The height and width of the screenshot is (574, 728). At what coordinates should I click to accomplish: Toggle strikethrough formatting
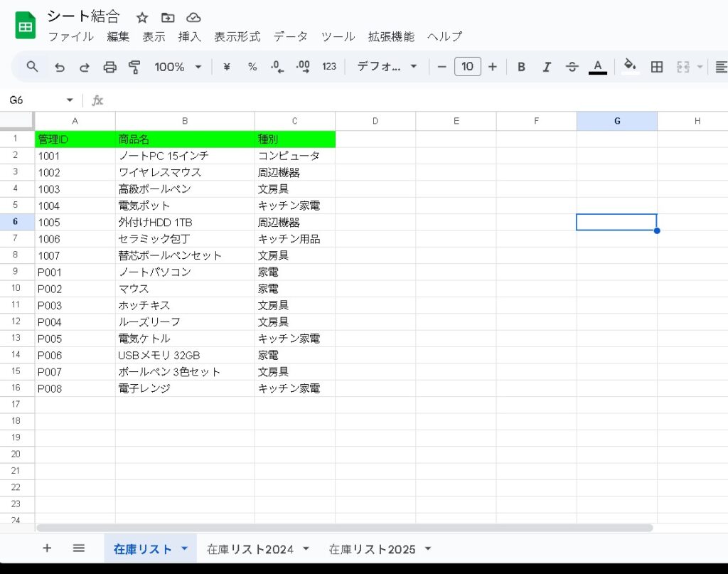coord(572,67)
